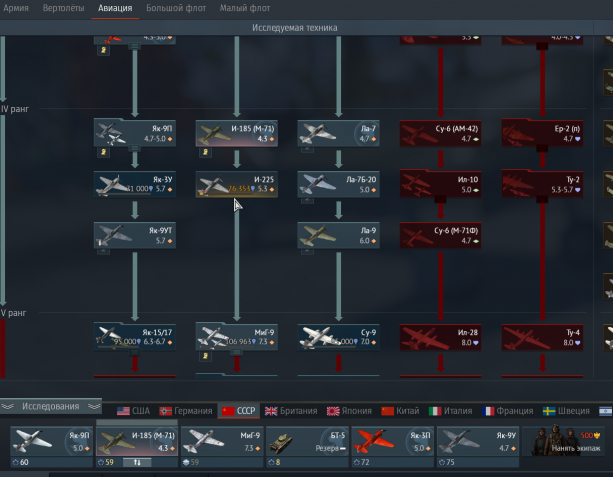
Task: Select the Ту-4 bomber card
Action: 542,337
